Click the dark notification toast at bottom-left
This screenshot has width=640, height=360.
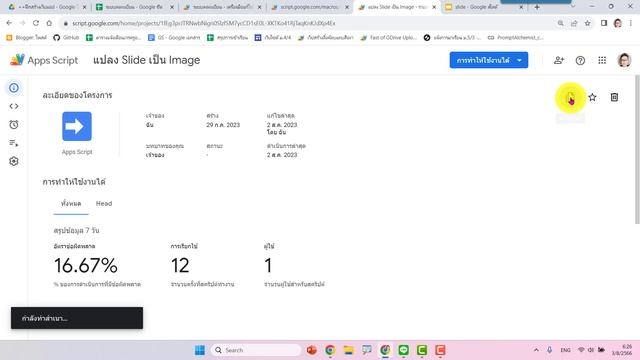[x=77, y=318]
